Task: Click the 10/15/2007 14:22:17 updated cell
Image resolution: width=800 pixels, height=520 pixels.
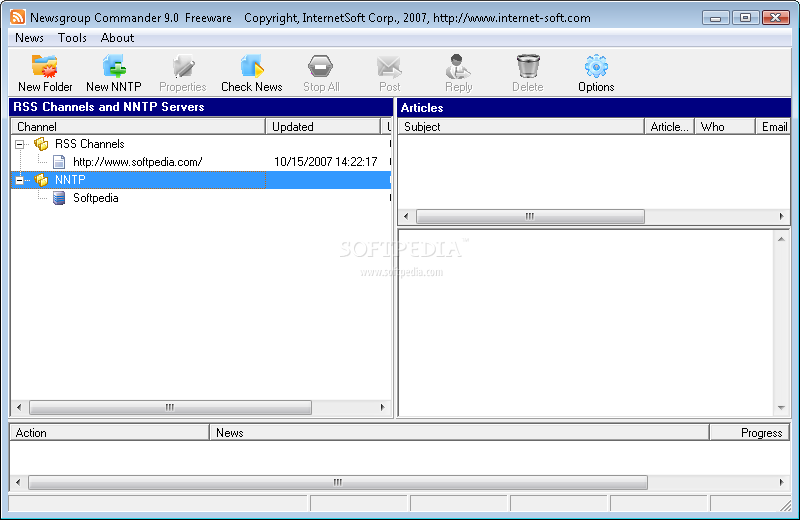Action: click(326, 162)
